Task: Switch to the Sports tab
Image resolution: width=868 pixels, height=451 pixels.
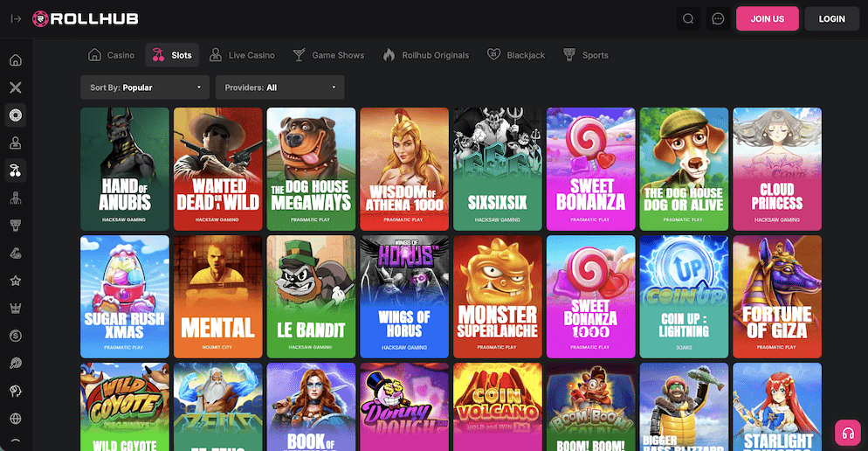Action: click(586, 55)
